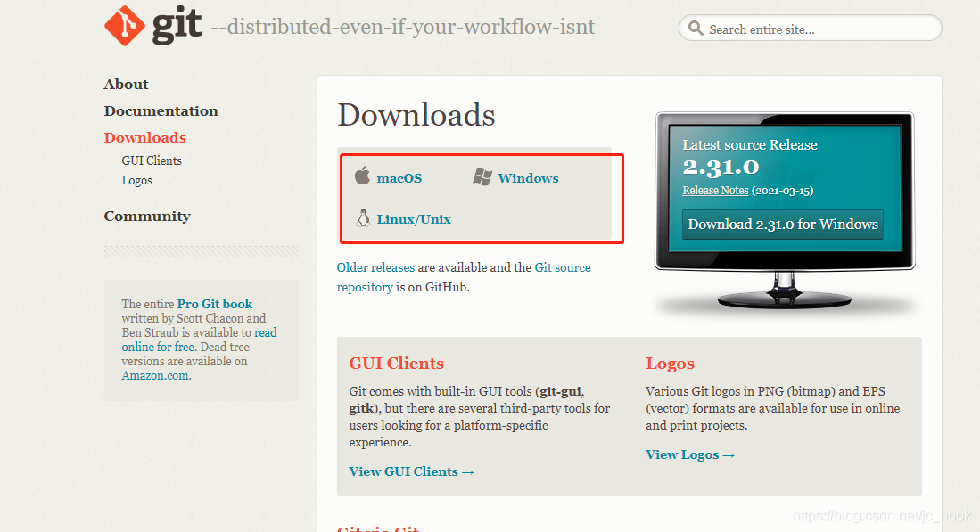Open GUI Clients sidebar sub-item
This screenshot has width=980, height=532.
(152, 160)
